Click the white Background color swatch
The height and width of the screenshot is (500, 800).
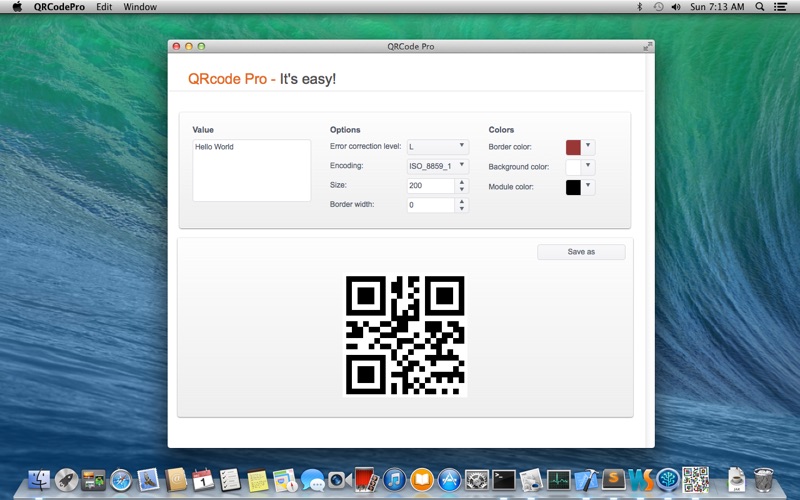[573, 167]
